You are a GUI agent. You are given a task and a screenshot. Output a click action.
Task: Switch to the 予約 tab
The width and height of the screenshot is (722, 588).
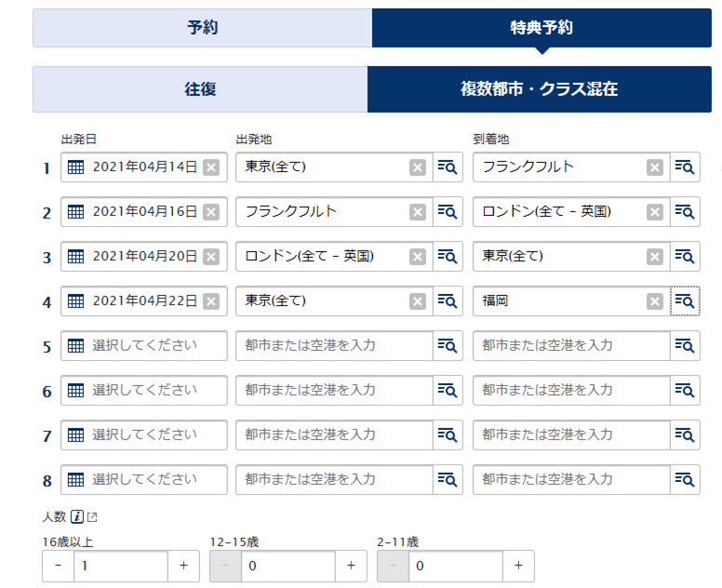pyautogui.click(x=202, y=28)
